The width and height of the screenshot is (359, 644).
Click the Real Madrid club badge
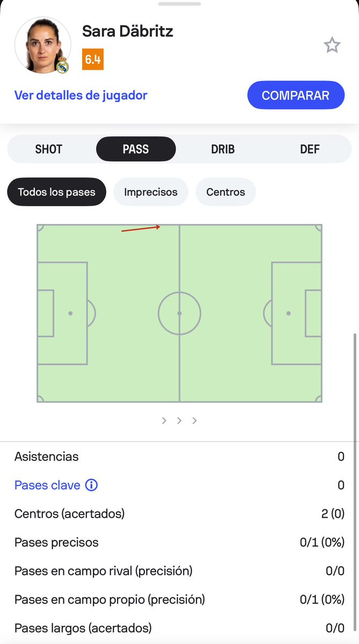point(63,65)
